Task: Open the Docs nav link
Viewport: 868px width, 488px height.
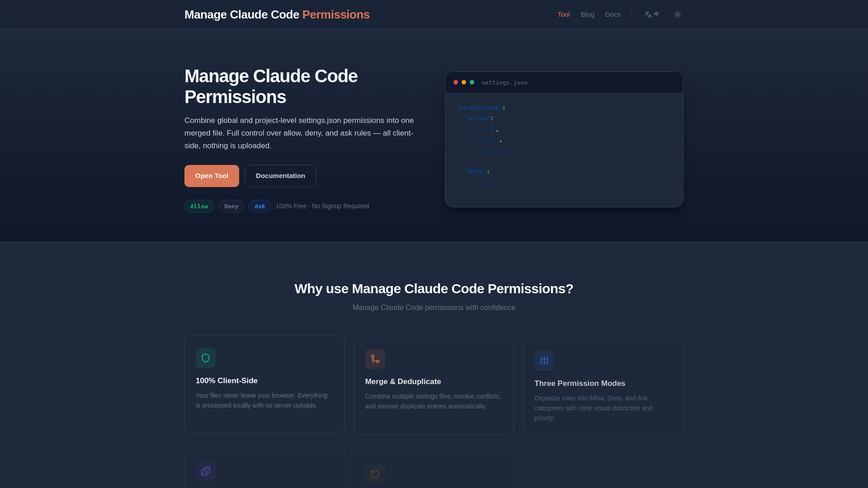Action: tap(613, 14)
